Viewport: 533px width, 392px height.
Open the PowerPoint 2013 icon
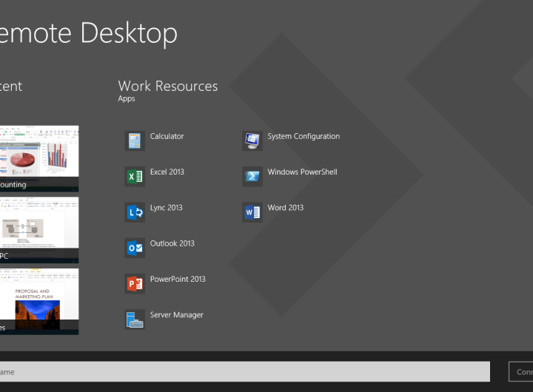[x=135, y=283]
